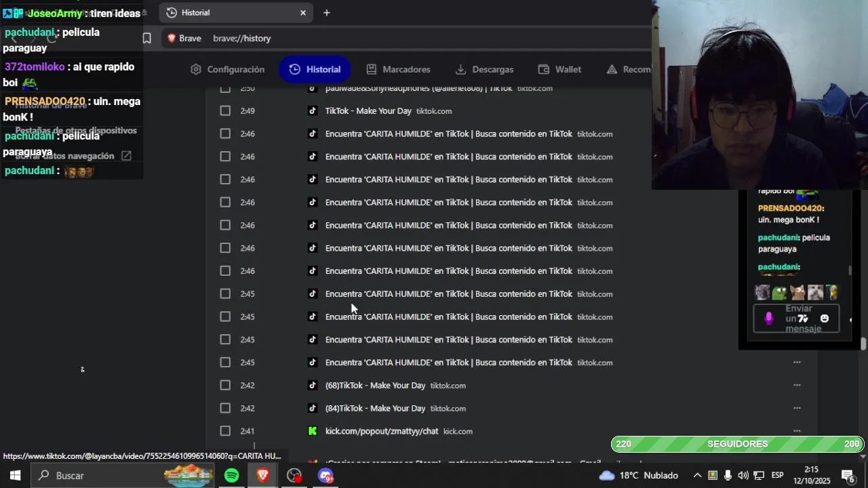Open the (84)TikTok - Make Your Day link
Image resolution: width=868 pixels, height=488 pixels.
pos(375,409)
